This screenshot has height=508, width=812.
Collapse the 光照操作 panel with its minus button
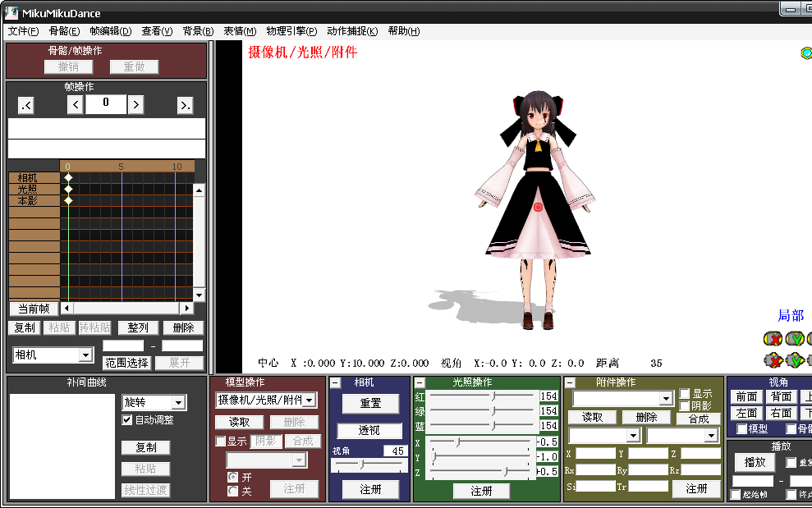[x=420, y=383]
